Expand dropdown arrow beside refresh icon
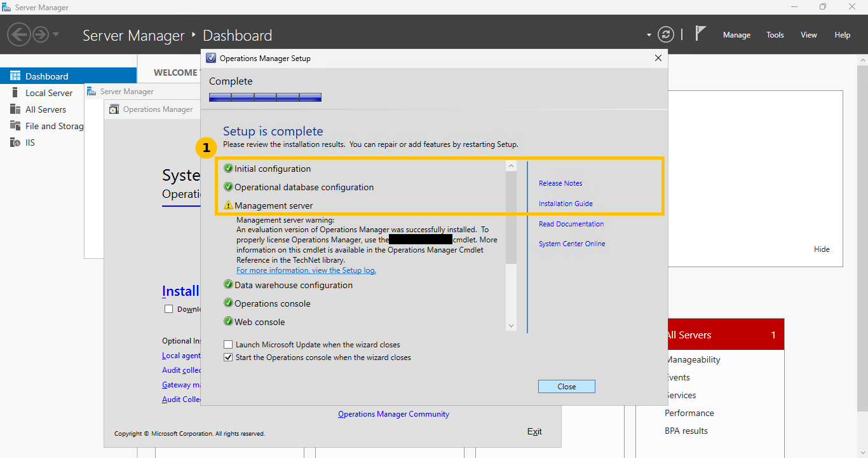Screen dimensions: 868x458 (649, 35)
